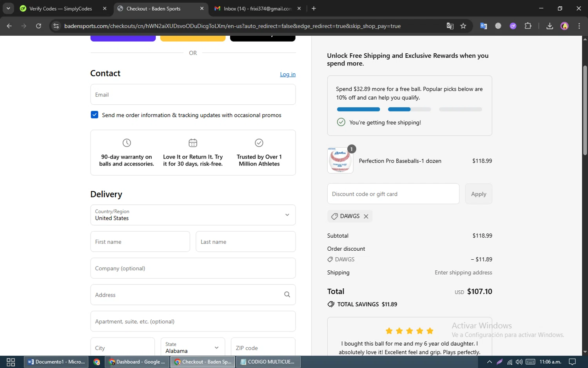The width and height of the screenshot is (588, 368).
Task: Focus the Address field
Action: [193, 295]
